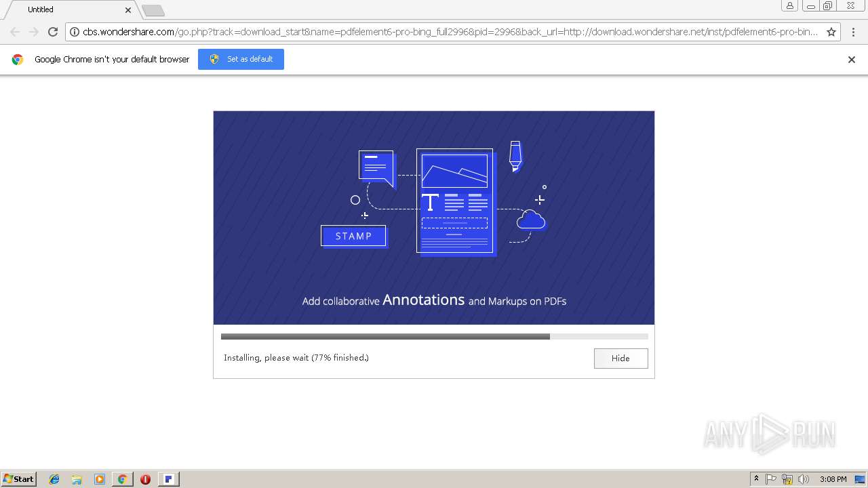The width and height of the screenshot is (868, 488).
Task: Open Chrome user profile icon
Action: pyautogui.click(x=789, y=6)
